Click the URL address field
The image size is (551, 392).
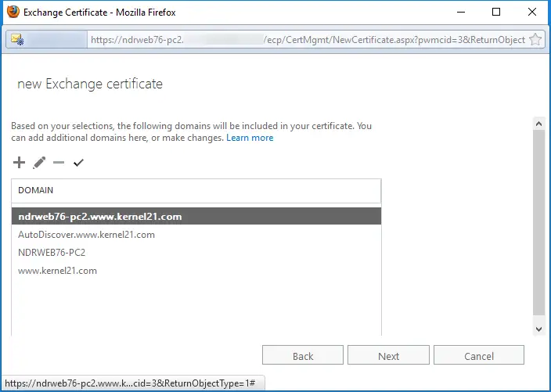tap(309, 40)
